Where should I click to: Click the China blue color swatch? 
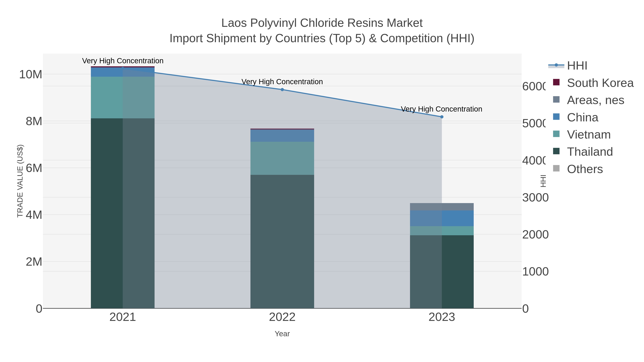556,117
